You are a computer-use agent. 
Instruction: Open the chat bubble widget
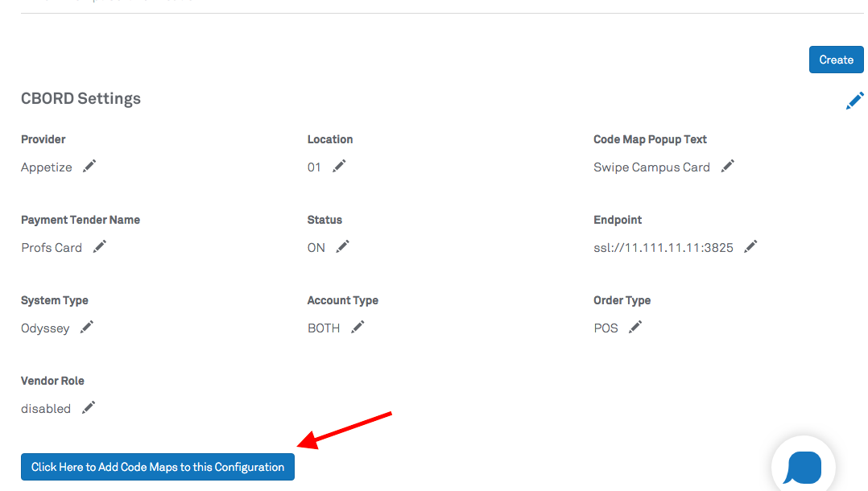(x=803, y=467)
